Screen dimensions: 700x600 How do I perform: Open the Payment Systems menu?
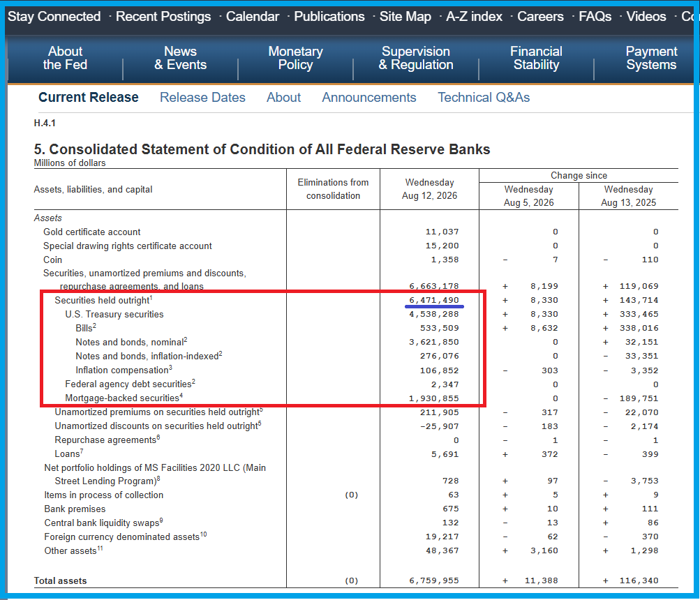coord(651,58)
